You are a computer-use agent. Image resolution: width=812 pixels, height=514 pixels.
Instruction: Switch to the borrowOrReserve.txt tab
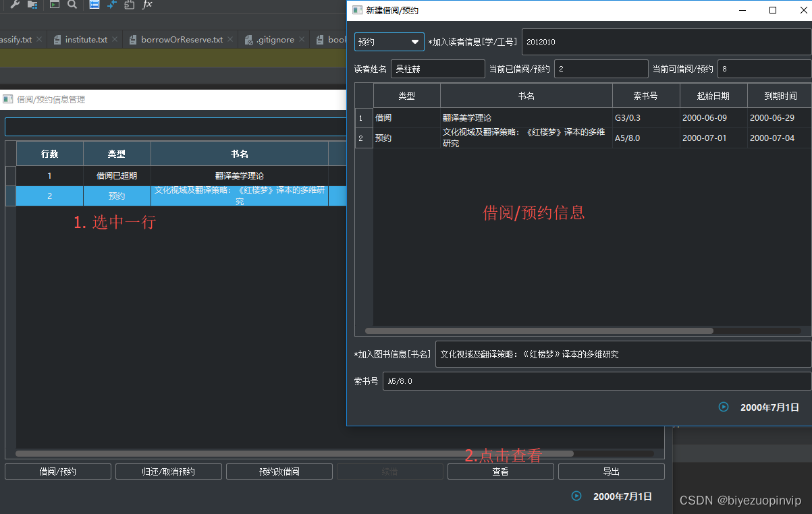click(x=182, y=40)
